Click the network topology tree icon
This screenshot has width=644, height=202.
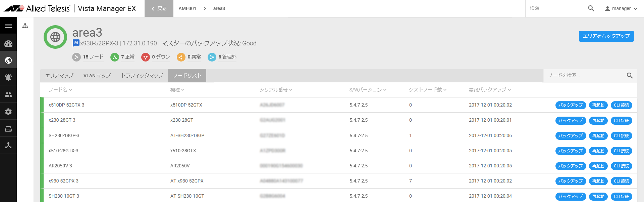coord(8,145)
